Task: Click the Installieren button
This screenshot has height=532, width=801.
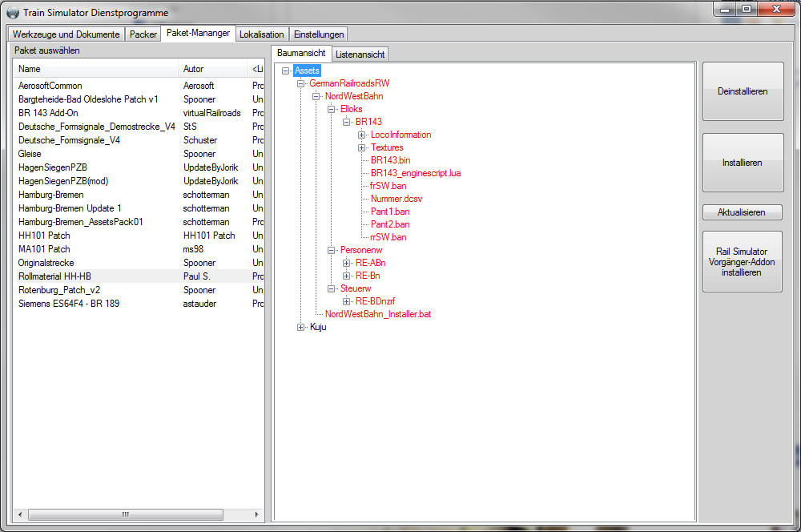Action: (x=743, y=163)
